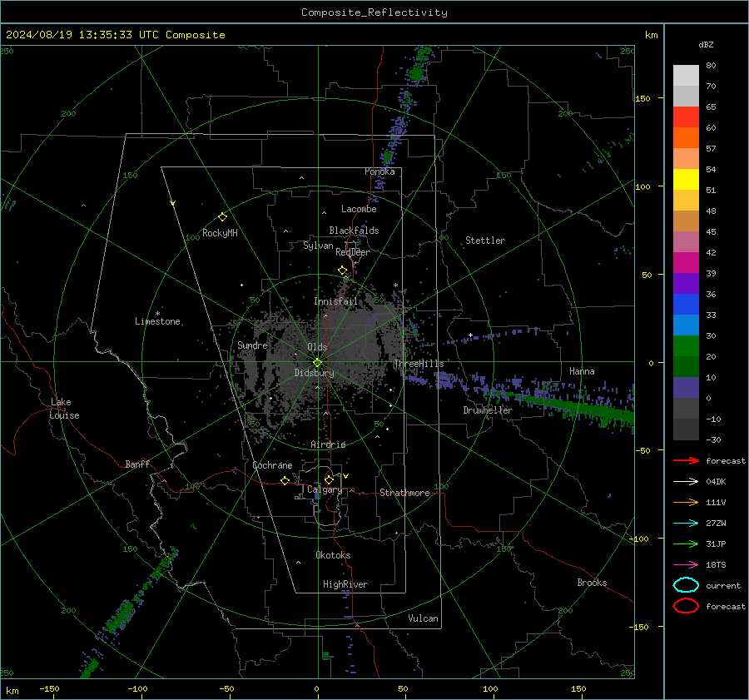Click the Brooks label
This screenshot has height=700, width=749.
point(592,583)
